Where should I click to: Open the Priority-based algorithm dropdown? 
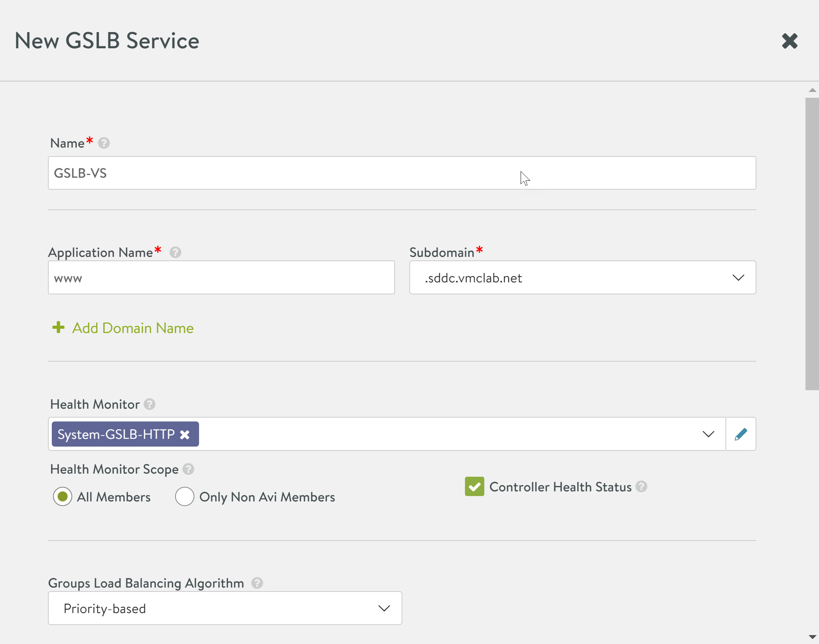pos(384,608)
